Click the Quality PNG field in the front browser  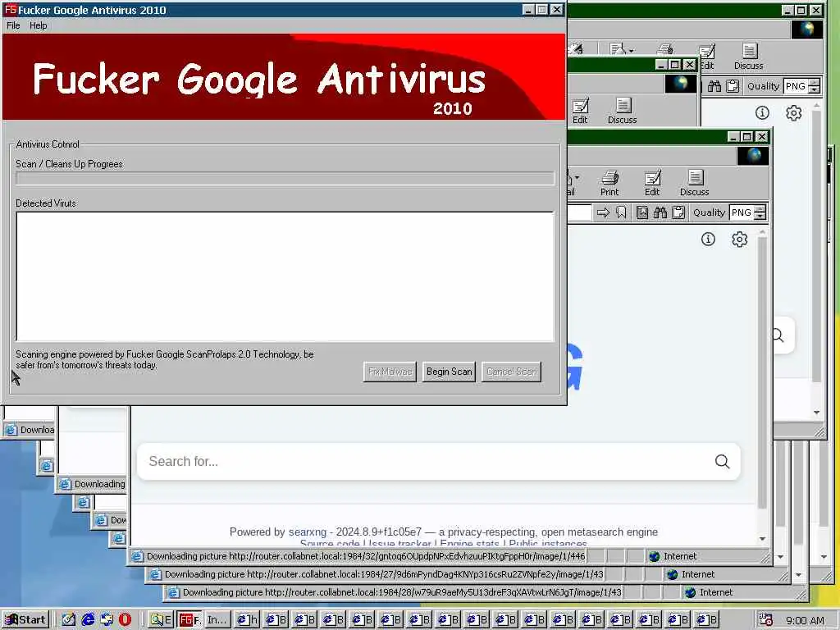coord(742,212)
